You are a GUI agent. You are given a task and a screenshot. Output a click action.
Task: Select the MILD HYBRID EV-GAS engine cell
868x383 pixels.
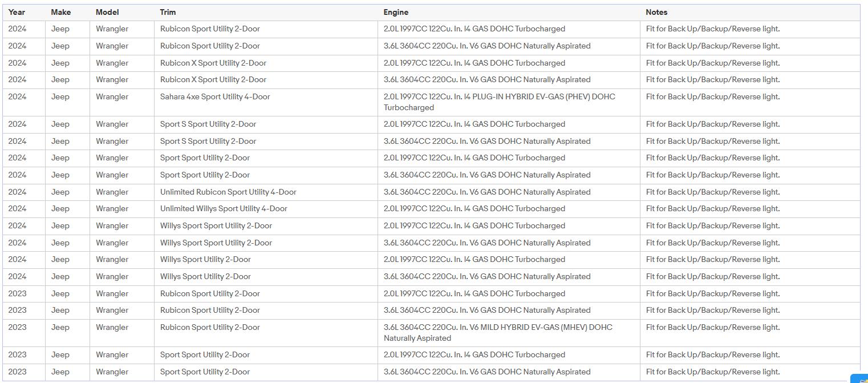[x=497, y=333]
